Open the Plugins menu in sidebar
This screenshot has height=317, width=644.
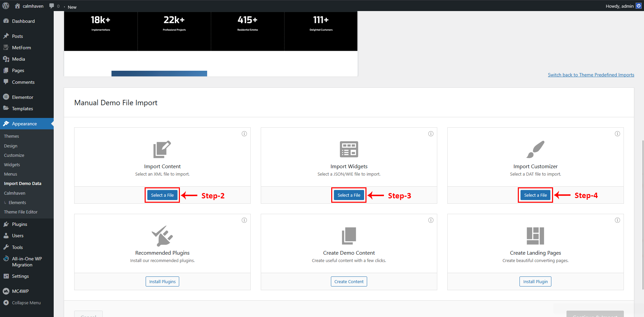[x=19, y=224]
